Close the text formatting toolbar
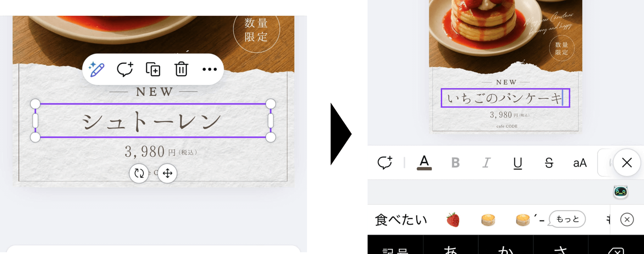 [627, 163]
